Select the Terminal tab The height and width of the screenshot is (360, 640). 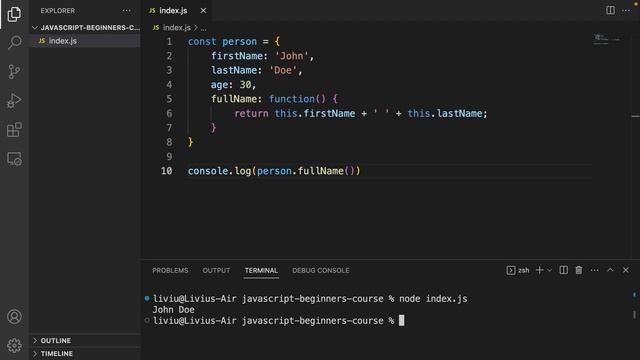tap(261, 271)
